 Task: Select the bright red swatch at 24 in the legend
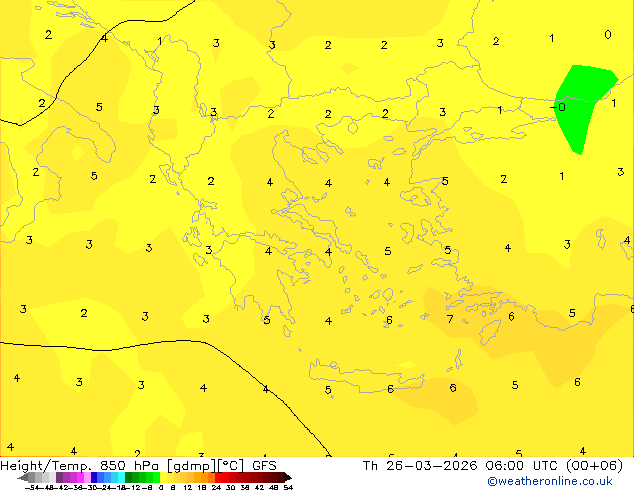[218, 478]
